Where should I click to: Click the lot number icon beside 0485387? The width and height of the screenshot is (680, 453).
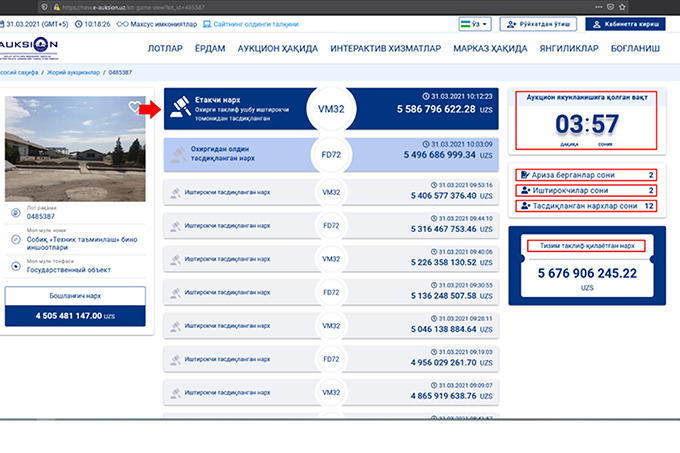(14, 212)
